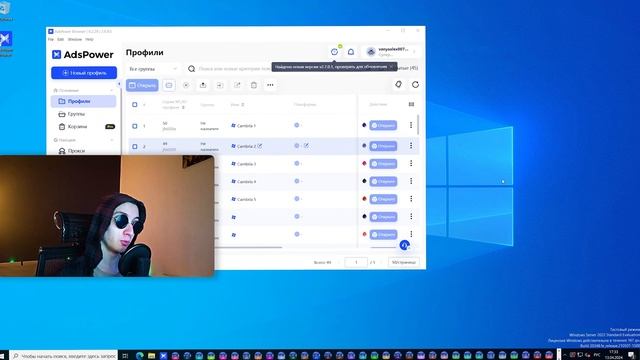Click the platform edit icon in Cambria 2 row
The width and height of the screenshot is (640, 360).
point(306,145)
